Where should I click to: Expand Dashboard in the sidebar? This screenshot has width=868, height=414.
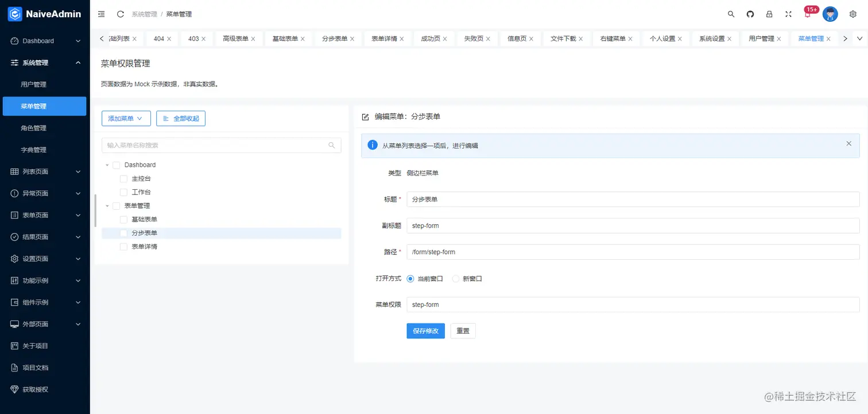(45, 41)
